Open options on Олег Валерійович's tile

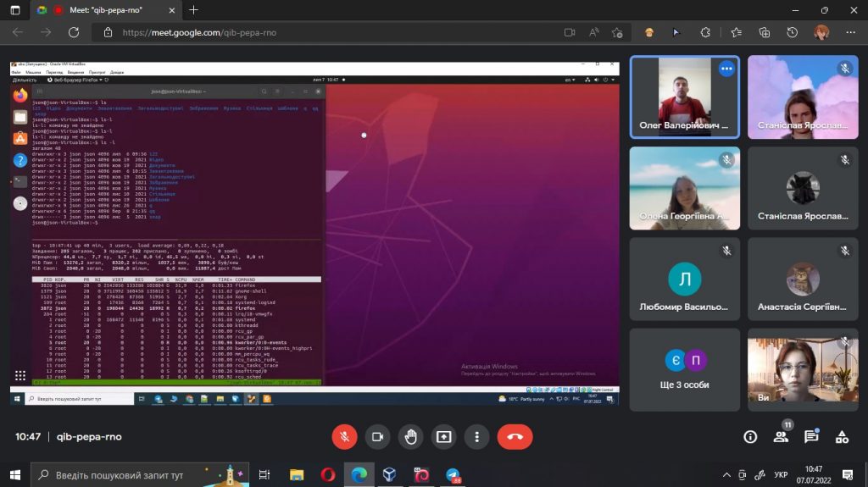[726, 69]
